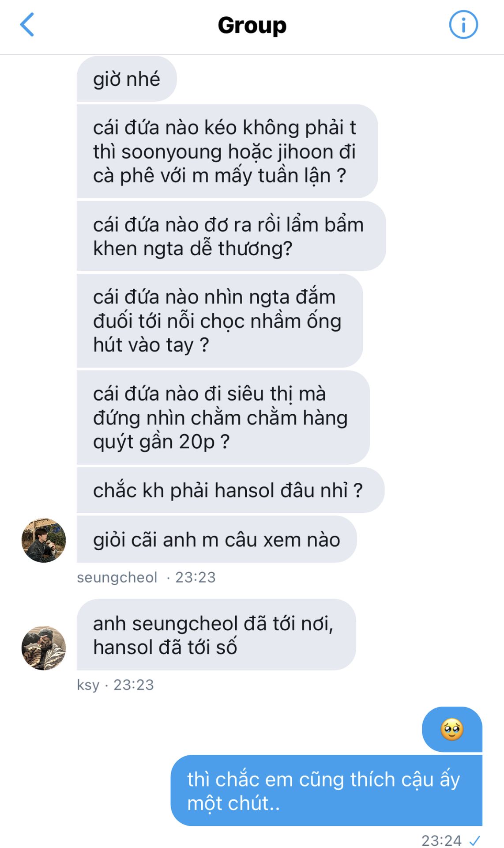Tap the ksy sender name label

tap(88, 685)
